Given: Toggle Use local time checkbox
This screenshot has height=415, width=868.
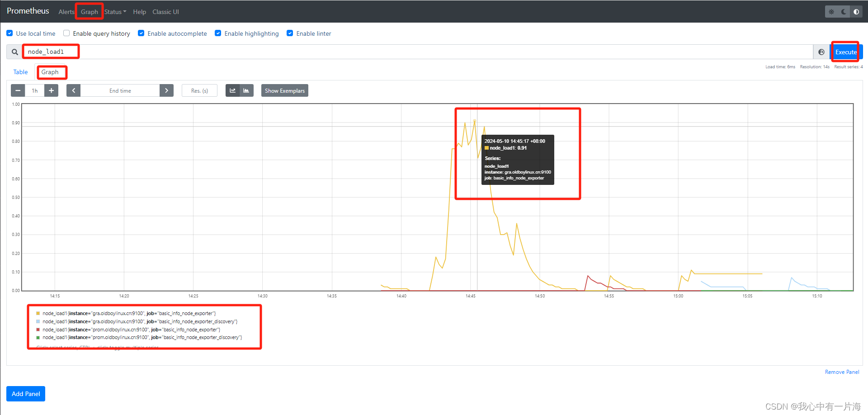Looking at the screenshot, I should pyautogui.click(x=9, y=33).
